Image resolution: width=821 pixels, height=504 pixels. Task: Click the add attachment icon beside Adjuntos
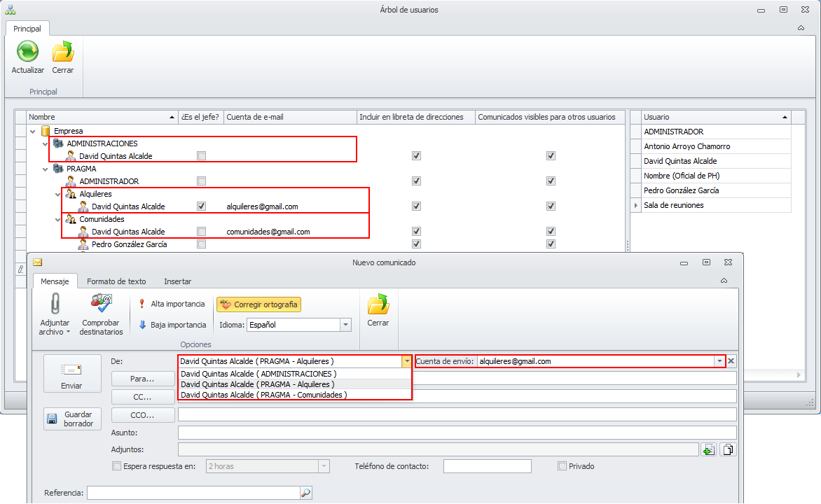coord(709,449)
